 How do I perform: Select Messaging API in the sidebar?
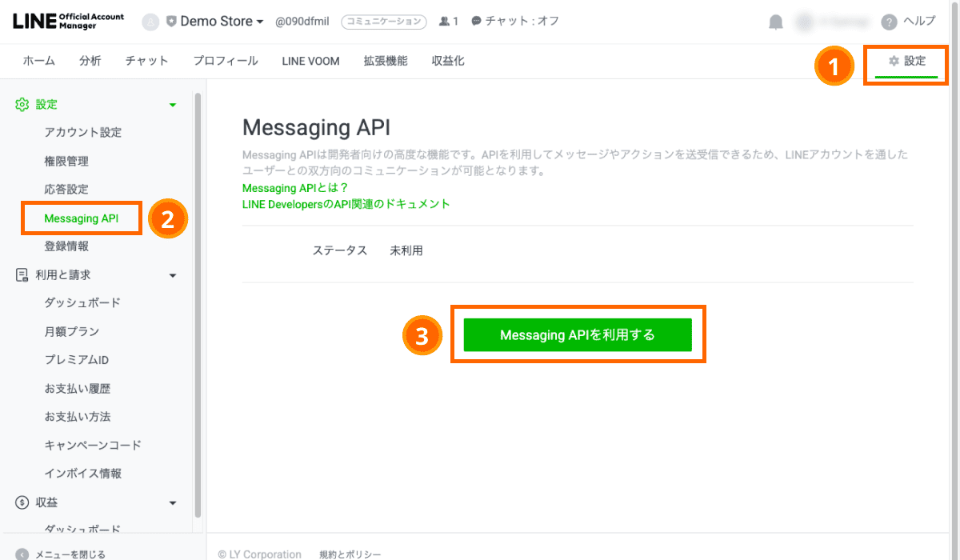[82, 218]
